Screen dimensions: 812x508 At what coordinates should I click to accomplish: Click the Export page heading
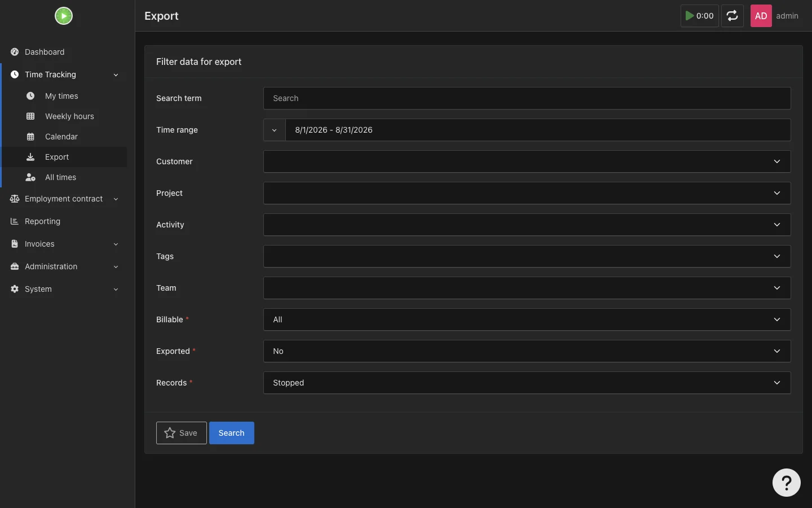pyautogui.click(x=161, y=16)
